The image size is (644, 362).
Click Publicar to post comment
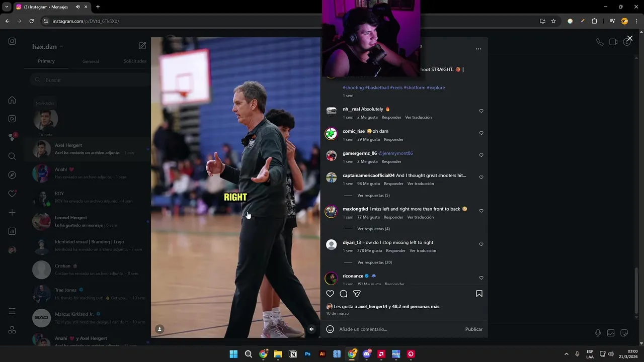[x=473, y=329]
